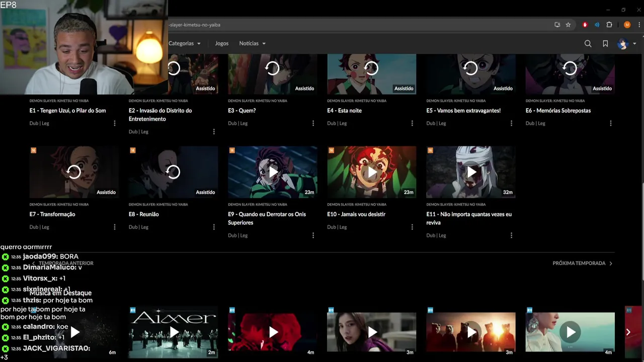644x362 pixels.
Task: Open options menu for E1 - Tengen Uzui
Action: (114, 123)
